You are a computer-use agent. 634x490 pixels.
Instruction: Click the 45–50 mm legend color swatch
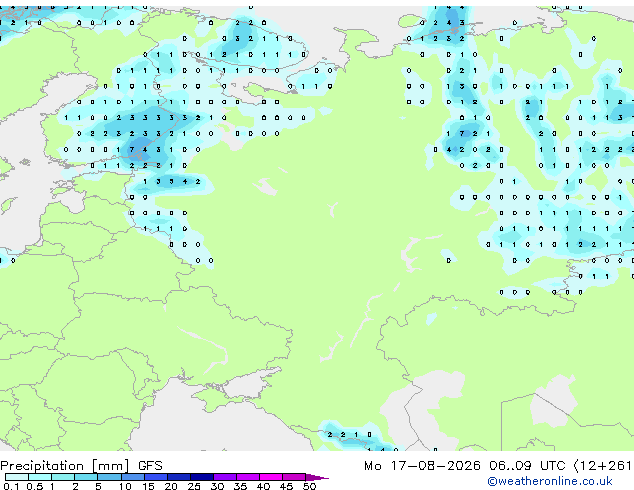[x=294, y=477]
